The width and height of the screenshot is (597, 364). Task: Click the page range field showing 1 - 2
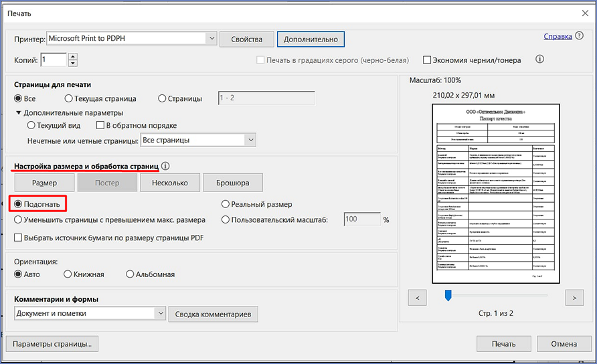(x=266, y=98)
